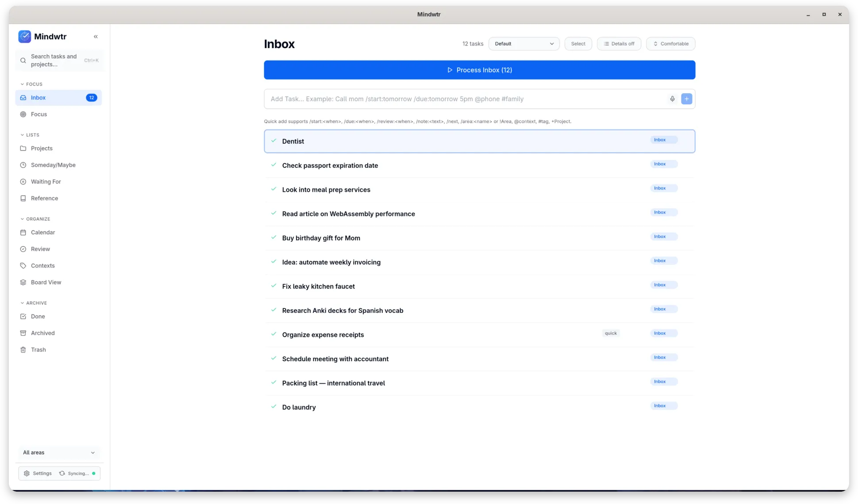Click the Mindwtr logo icon

pyautogui.click(x=25, y=37)
